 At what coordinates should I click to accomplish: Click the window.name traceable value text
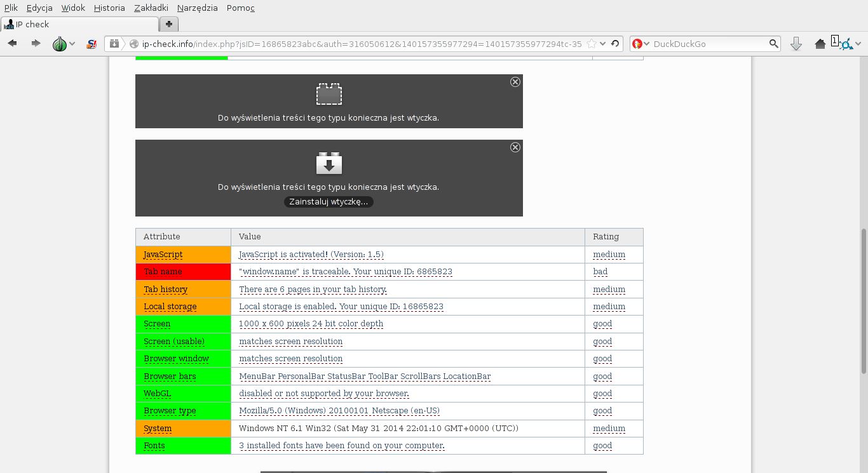pos(346,272)
